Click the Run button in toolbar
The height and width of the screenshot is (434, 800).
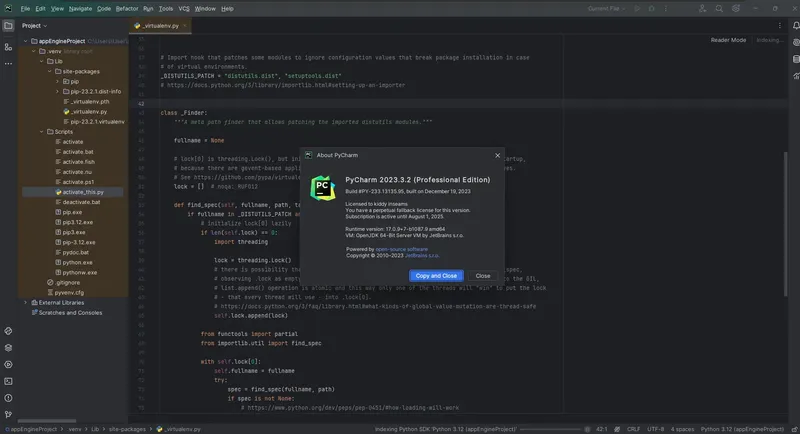click(637, 9)
